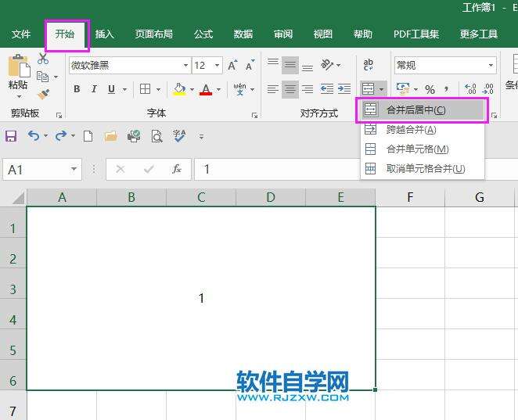The height and width of the screenshot is (420, 518).
Task: Toggle Underline formatting
Action: coord(111,89)
